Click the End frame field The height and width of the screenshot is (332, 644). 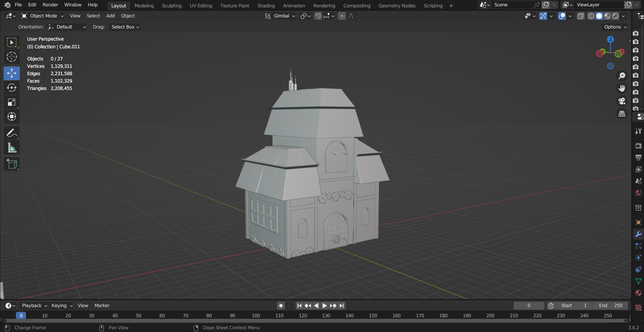click(x=610, y=305)
